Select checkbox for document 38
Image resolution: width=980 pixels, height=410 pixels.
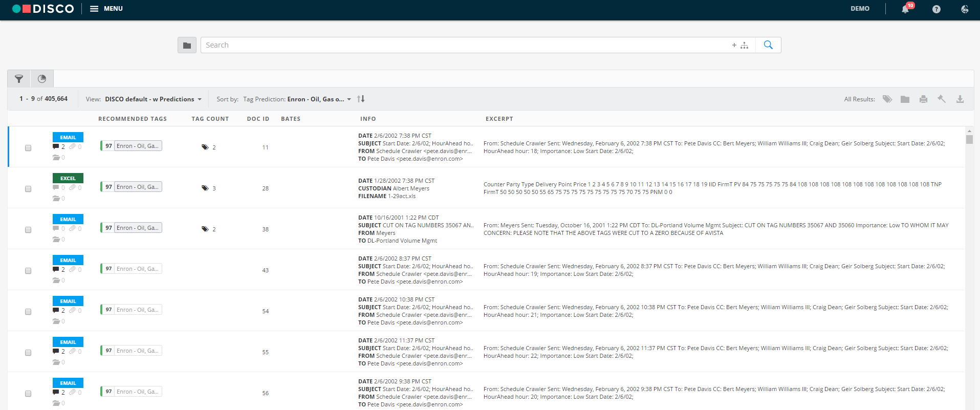coord(28,230)
